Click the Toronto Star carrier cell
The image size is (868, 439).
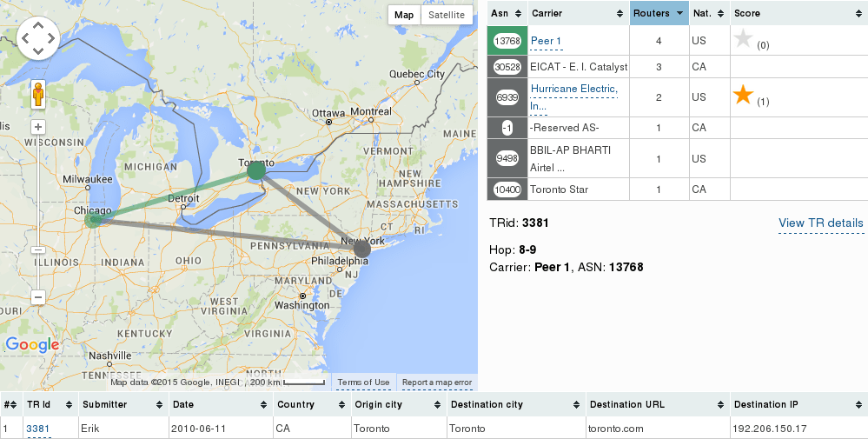click(579, 190)
